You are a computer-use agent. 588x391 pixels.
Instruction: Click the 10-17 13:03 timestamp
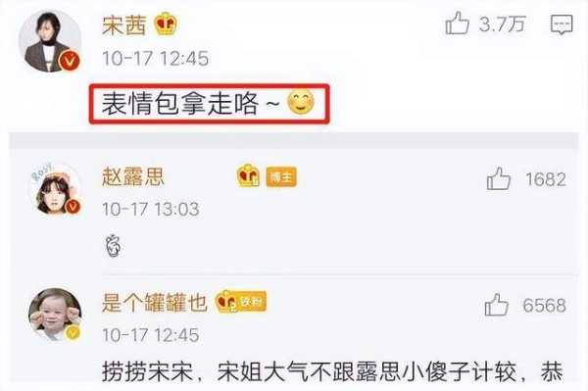click(151, 209)
